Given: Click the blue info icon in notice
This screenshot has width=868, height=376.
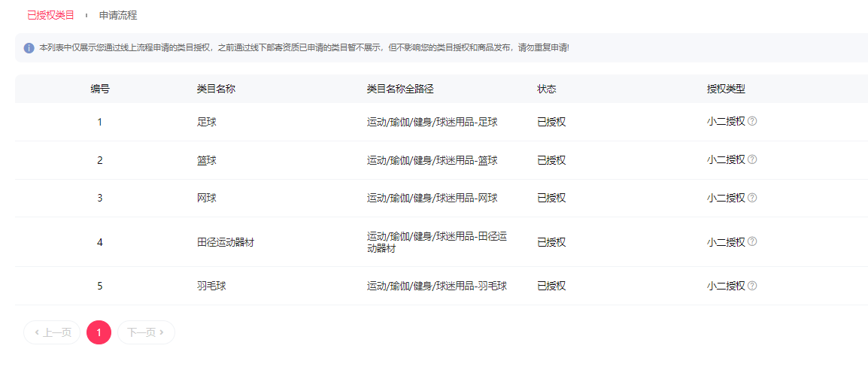Looking at the screenshot, I should 29,48.
